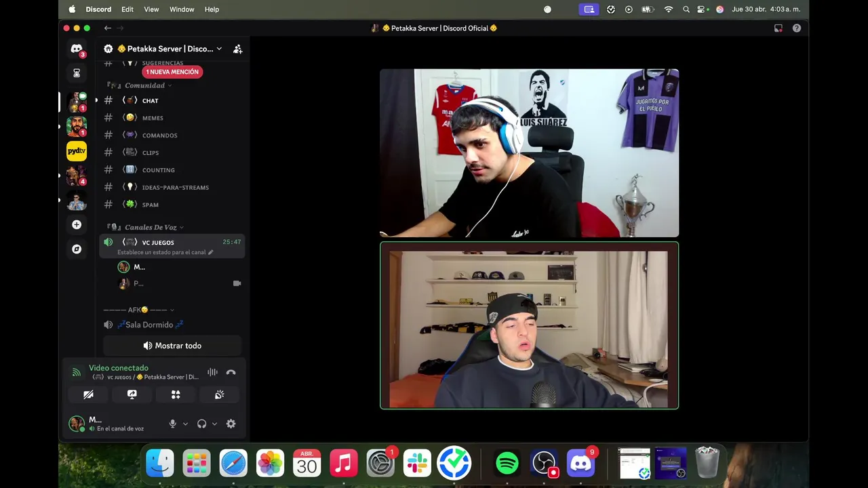Viewport: 868px width, 488px height.
Task: Focus the webcam tile with Luis Suárez poster
Action: (x=529, y=153)
